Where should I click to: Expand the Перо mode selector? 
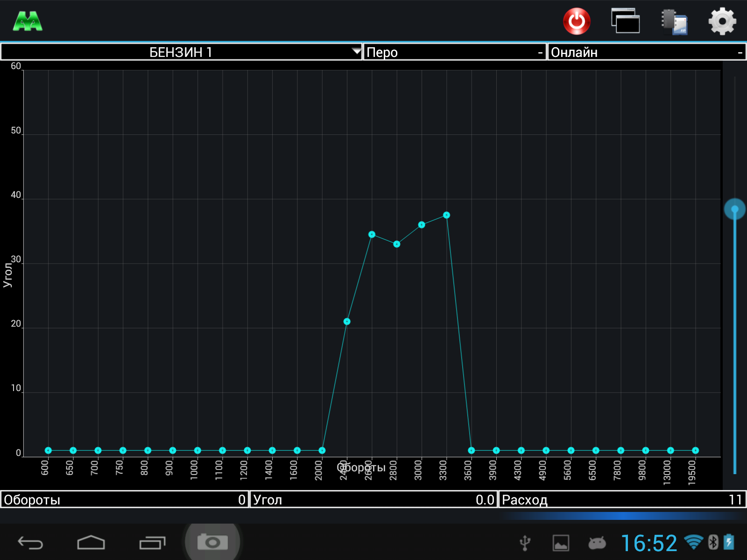click(454, 52)
